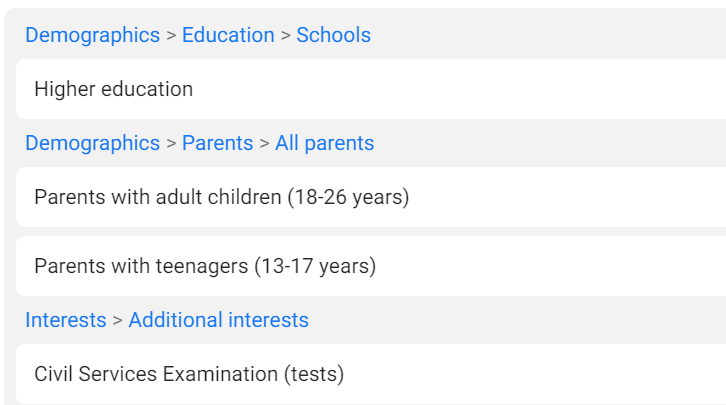Select the Higher education item

tap(371, 89)
